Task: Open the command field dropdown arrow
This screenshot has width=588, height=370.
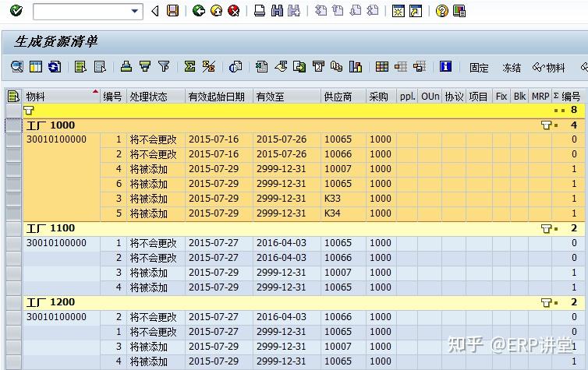Action: click(x=135, y=11)
